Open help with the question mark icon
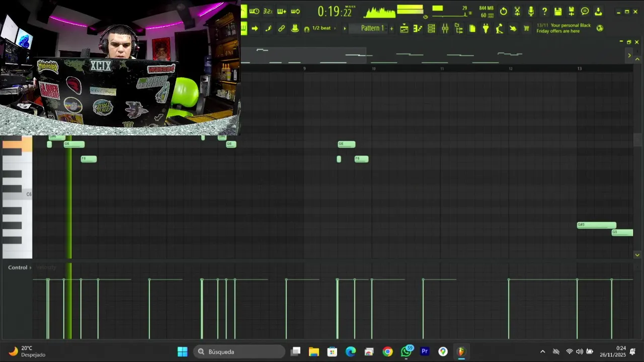This screenshot has height=362, width=644. click(x=544, y=11)
